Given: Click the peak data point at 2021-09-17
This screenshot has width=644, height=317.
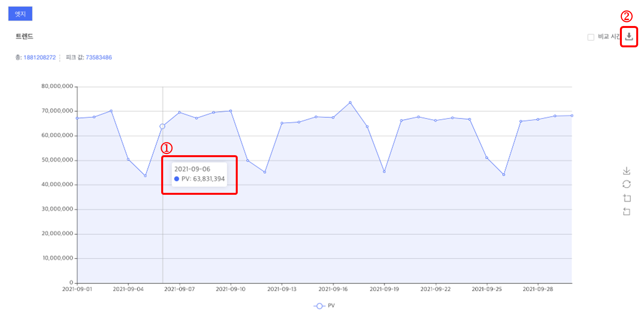Looking at the screenshot, I should tap(350, 102).
